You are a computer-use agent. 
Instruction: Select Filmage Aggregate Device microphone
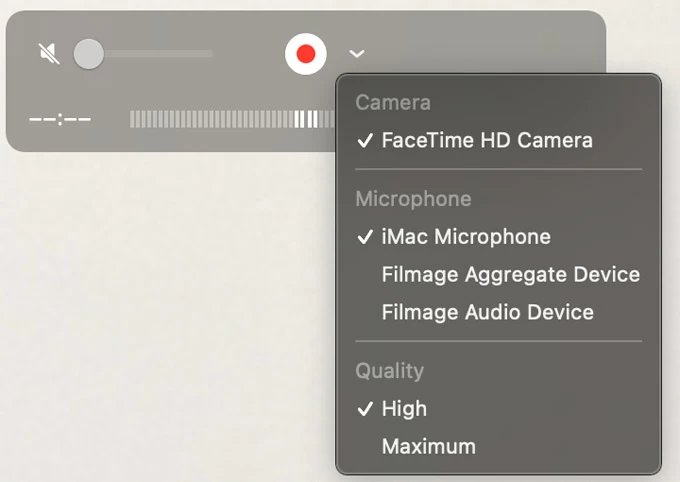510,275
